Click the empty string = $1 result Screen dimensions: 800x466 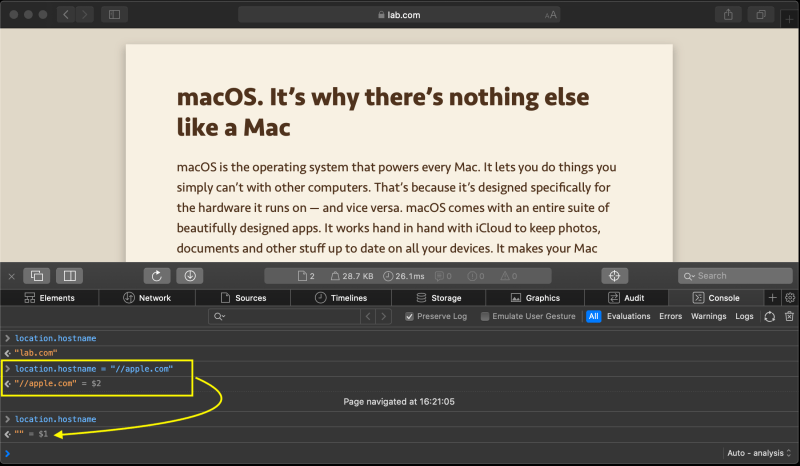pyautogui.click(x=31, y=434)
